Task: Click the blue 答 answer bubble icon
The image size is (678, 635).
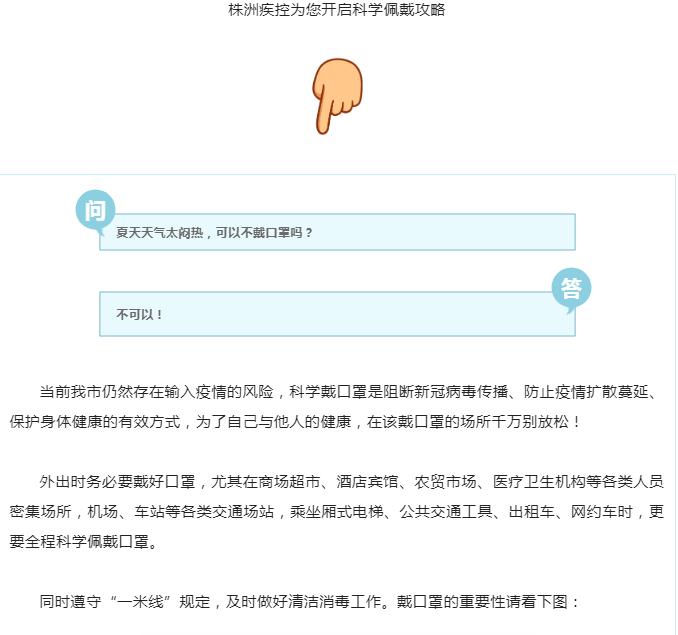Action: (x=571, y=290)
